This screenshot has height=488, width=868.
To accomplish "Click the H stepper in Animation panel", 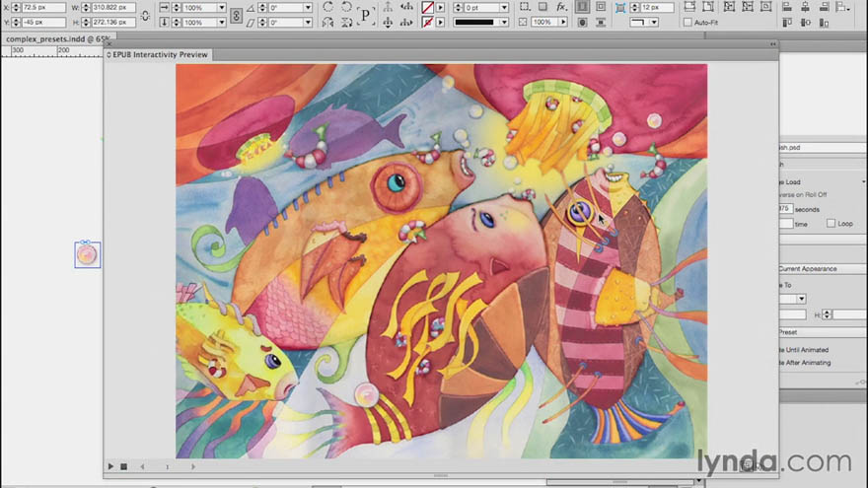I will coord(827,314).
